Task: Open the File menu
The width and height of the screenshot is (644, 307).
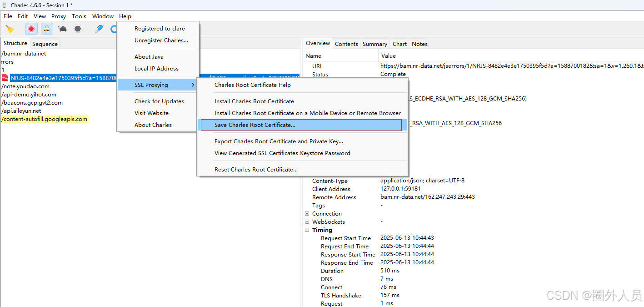Action: click(8, 16)
